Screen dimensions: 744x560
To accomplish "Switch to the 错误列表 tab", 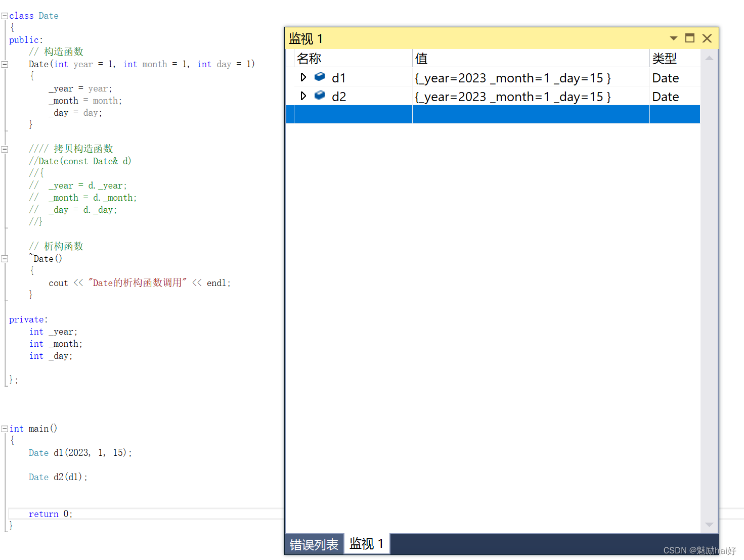I will pyautogui.click(x=314, y=544).
